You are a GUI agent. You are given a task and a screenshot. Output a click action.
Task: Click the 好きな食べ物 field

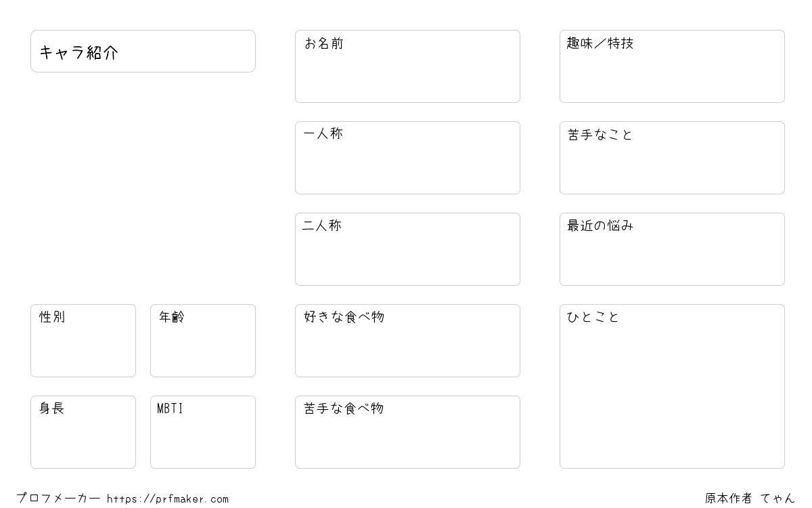pos(407,341)
